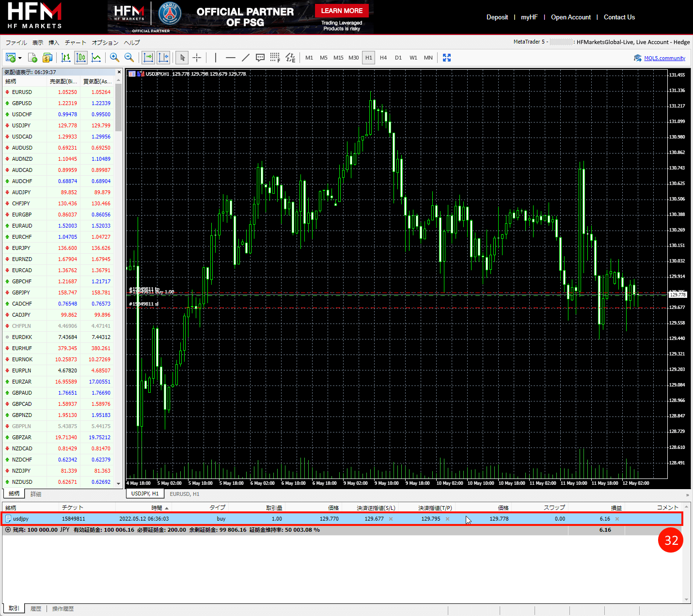The width and height of the screenshot is (693, 616).
Task: Open the チャート menu
Action: click(75, 43)
